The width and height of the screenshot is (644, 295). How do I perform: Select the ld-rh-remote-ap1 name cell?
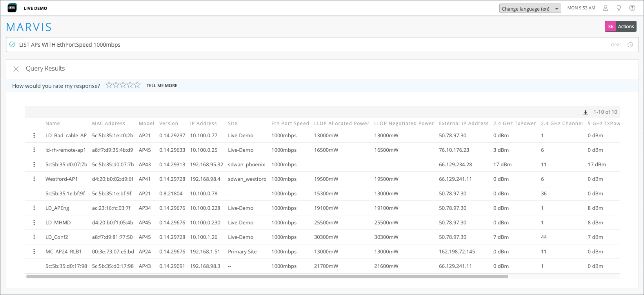pyautogui.click(x=65, y=150)
